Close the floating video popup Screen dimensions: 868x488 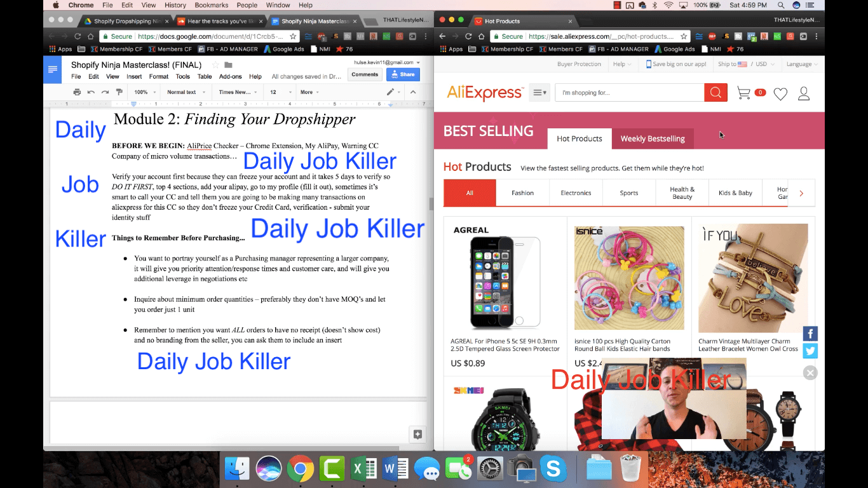click(810, 373)
